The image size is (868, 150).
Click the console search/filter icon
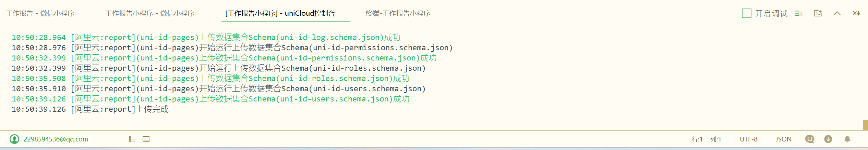pyautogui.click(x=798, y=13)
